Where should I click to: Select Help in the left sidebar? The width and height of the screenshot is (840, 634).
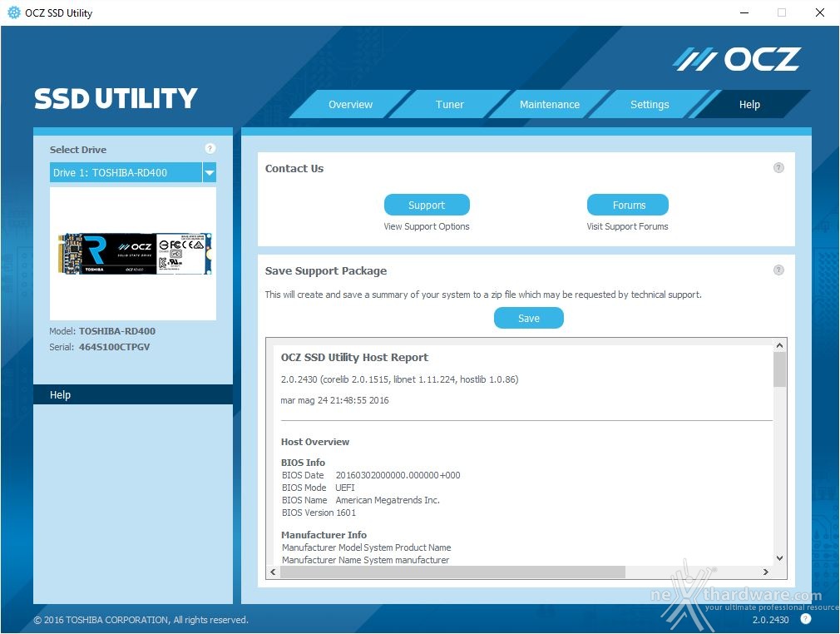(133, 394)
